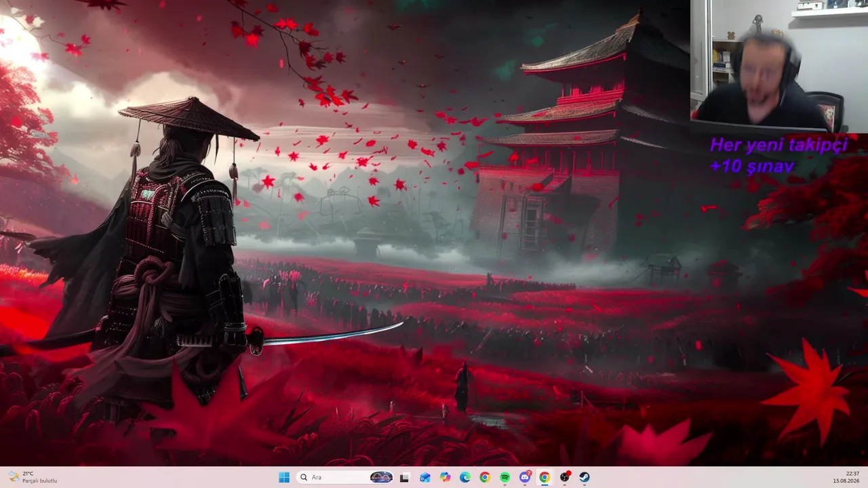Open the 21°C 'Parçalı bulutlu' weather widget
Image resolution: width=868 pixels, height=488 pixels.
point(33,477)
